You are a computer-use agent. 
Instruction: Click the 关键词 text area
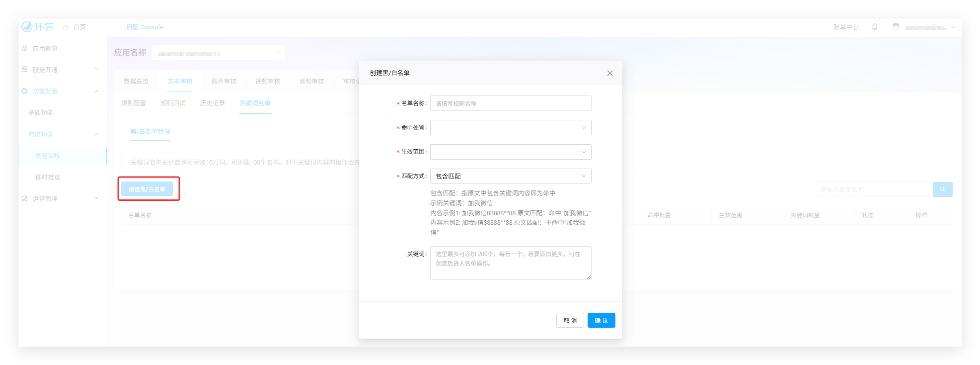(x=511, y=263)
